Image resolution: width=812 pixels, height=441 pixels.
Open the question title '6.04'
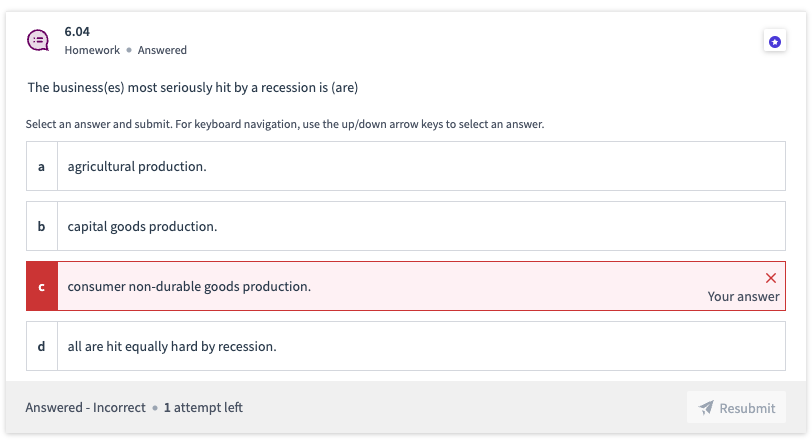pyautogui.click(x=77, y=32)
